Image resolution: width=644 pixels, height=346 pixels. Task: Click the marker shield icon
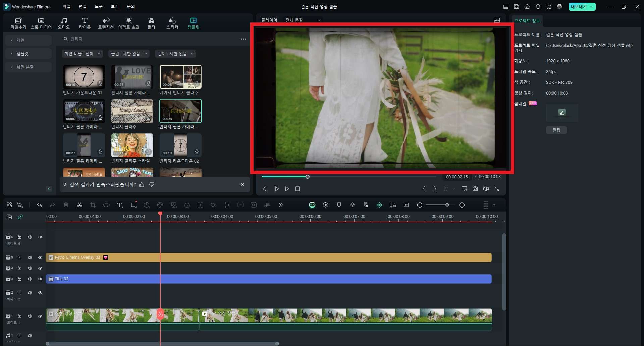coord(339,205)
